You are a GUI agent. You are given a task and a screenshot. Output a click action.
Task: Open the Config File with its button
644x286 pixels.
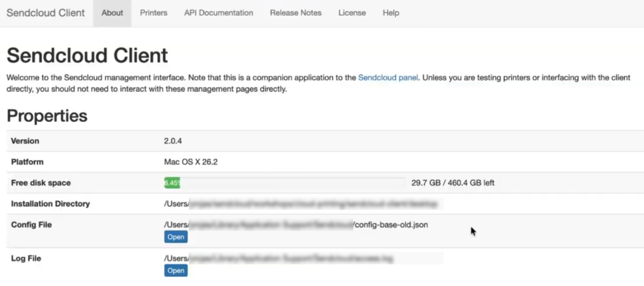point(176,237)
